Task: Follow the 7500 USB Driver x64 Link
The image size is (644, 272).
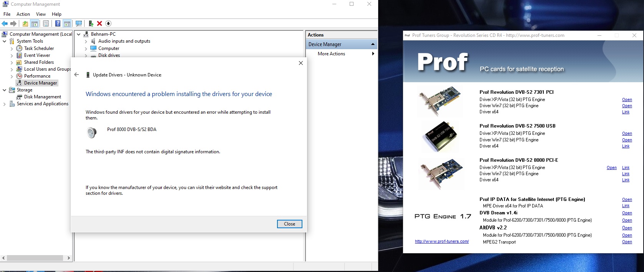Action: pos(626,146)
